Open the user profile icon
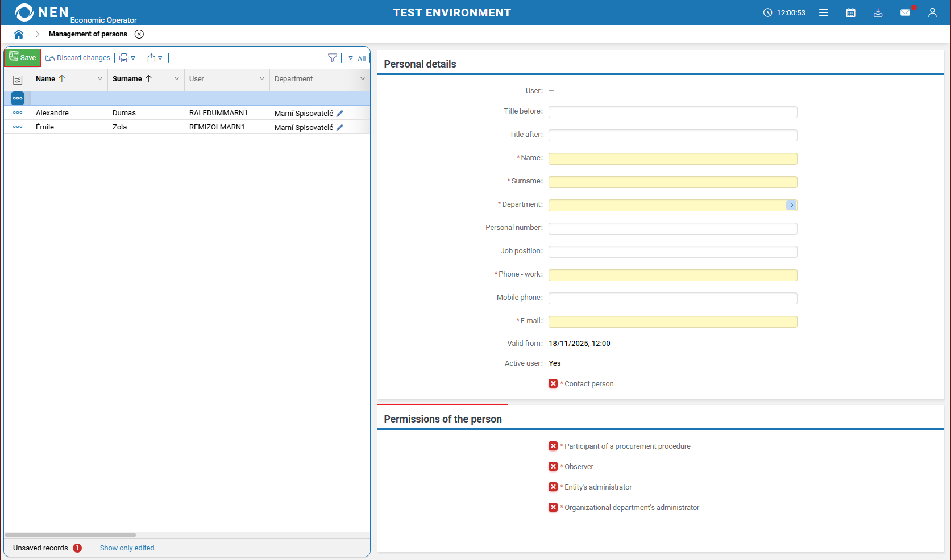This screenshot has width=951, height=560. pos(932,12)
